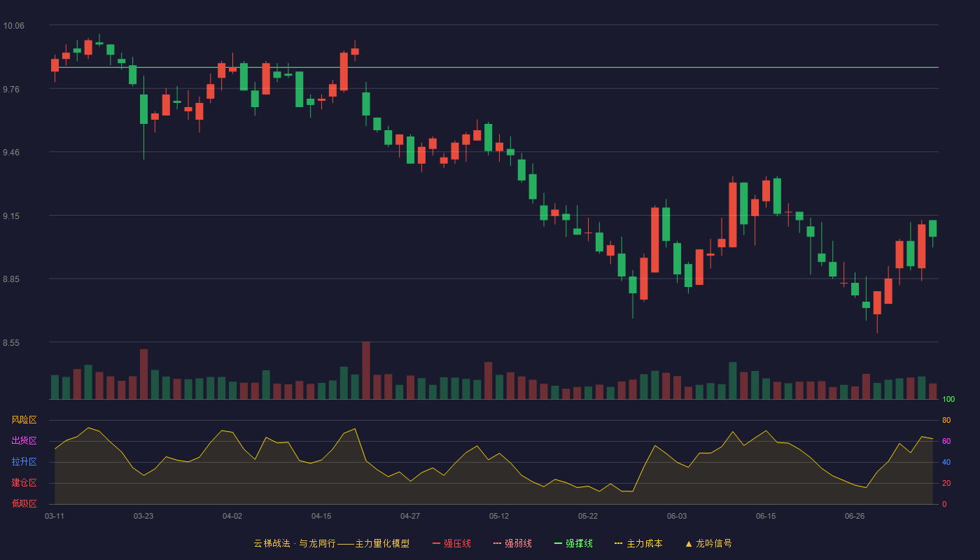
Task: Toggle the 强压线 legend series
Action: (x=451, y=543)
